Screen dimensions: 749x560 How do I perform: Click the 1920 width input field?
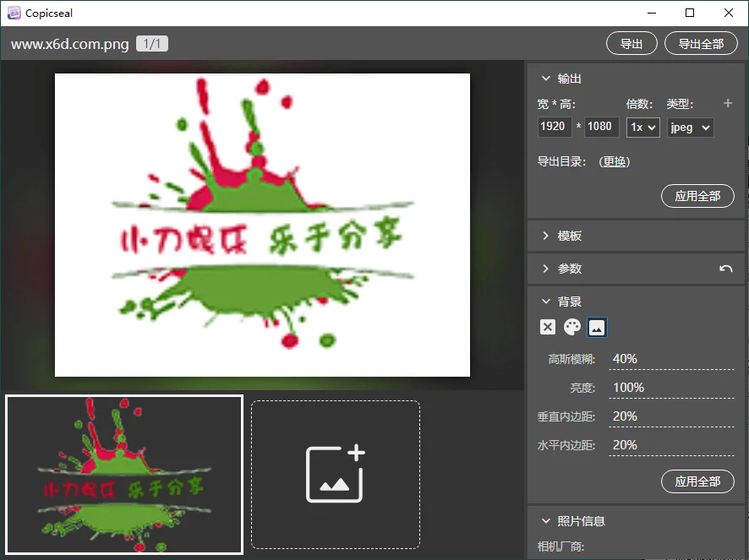tap(555, 127)
